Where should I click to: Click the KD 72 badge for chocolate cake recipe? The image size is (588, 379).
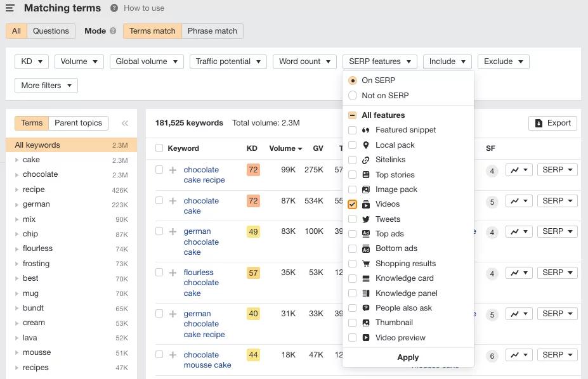pyautogui.click(x=253, y=170)
